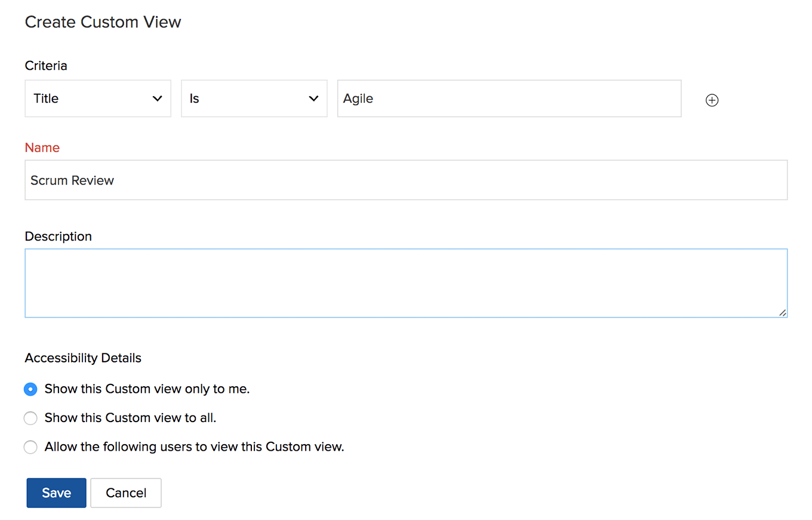The width and height of the screenshot is (812, 520).
Task: Select Allow the following users option
Action: point(30,447)
